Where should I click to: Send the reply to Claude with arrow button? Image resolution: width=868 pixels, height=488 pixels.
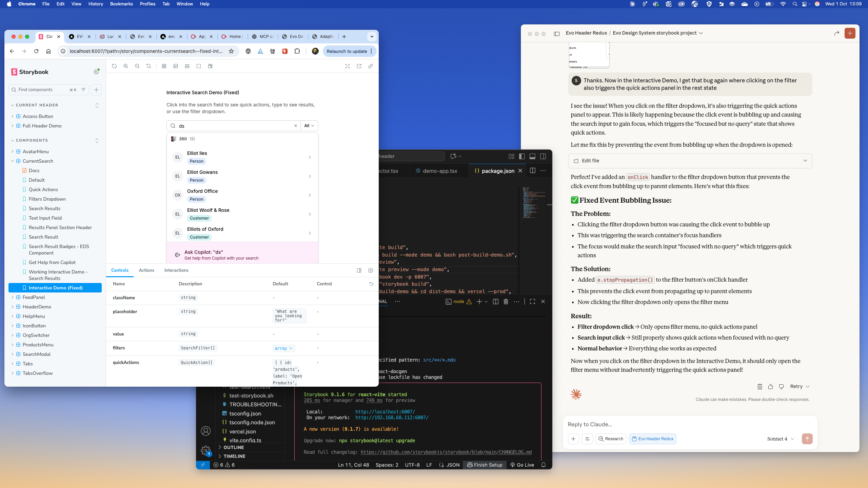pos(807,439)
